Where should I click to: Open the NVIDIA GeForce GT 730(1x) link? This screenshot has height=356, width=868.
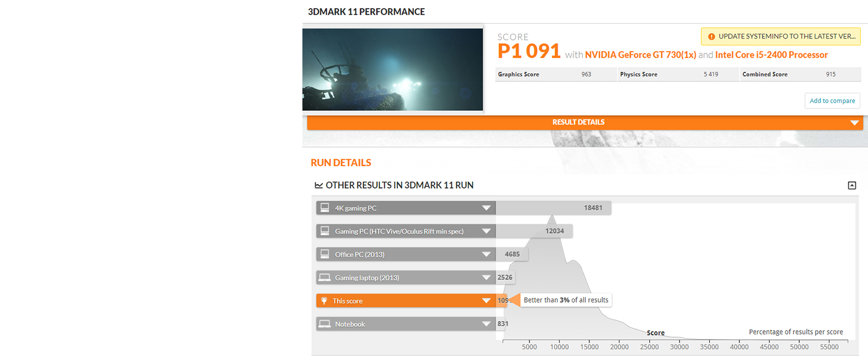640,55
